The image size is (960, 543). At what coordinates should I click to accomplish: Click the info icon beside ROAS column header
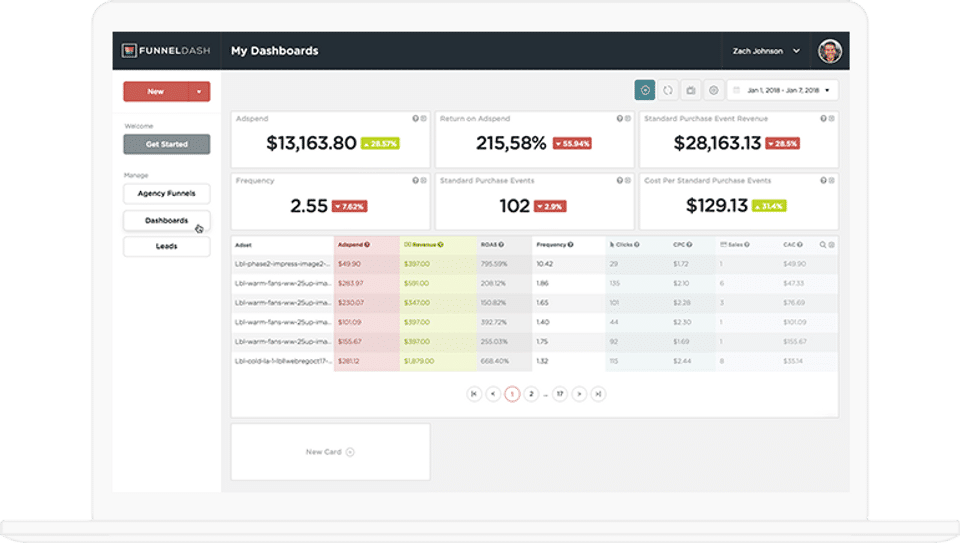[x=501, y=245]
